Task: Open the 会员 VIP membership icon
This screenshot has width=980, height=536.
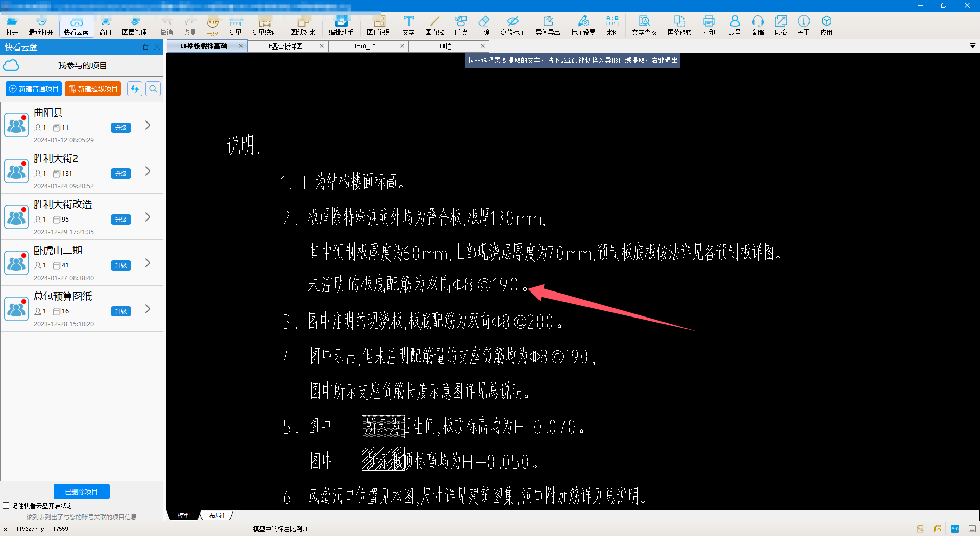Action: [212, 26]
